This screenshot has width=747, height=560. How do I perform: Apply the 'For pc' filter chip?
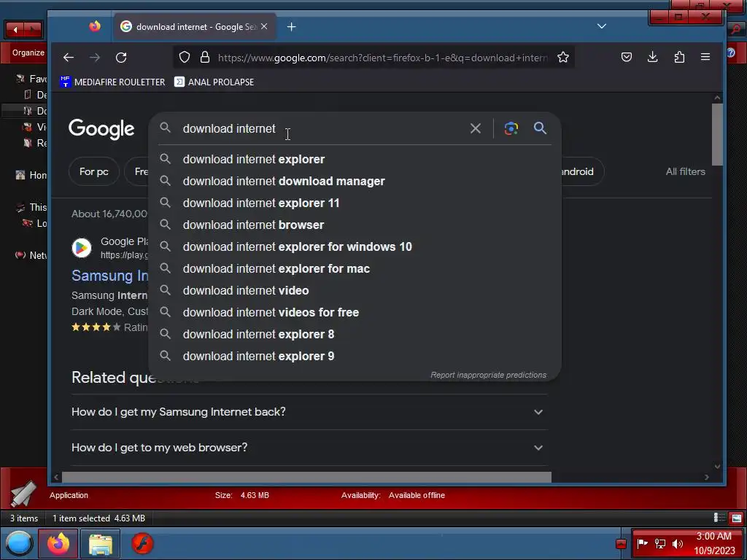click(94, 171)
